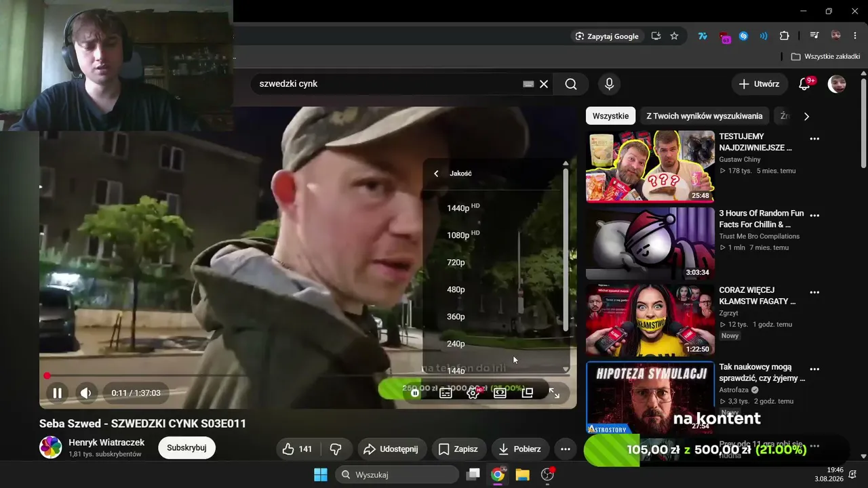Like the video with the thumbs-up button
The height and width of the screenshot is (488, 868).
click(298, 449)
